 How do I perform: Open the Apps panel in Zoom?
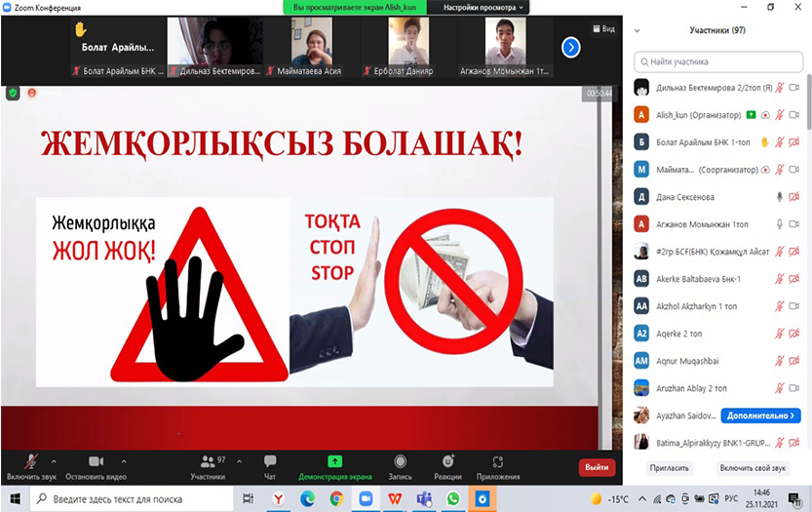coord(497,465)
